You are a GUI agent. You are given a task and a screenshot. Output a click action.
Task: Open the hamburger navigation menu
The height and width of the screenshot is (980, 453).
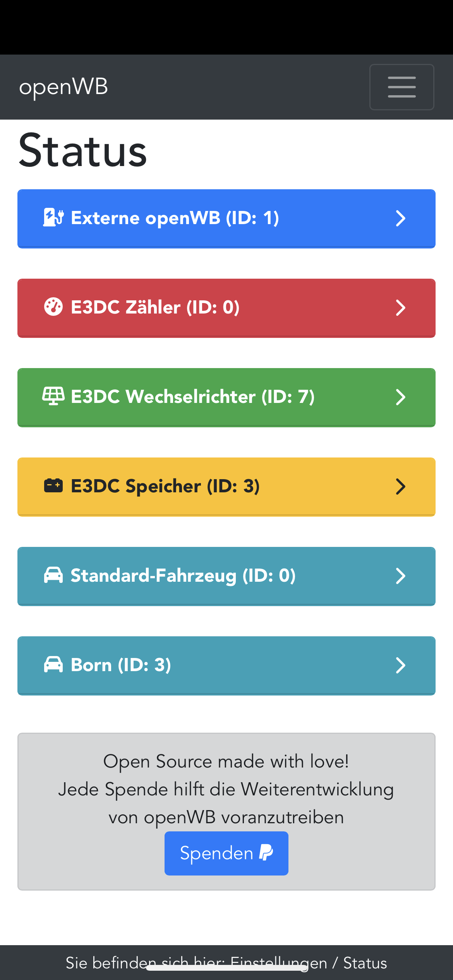click(x=402, y=87)
